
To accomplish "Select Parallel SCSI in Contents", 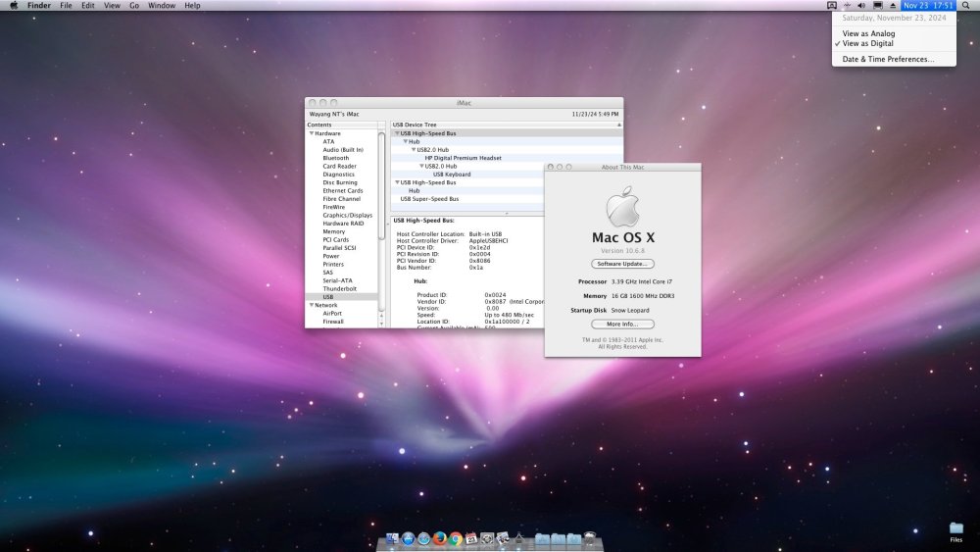I will tap(339, 247).
